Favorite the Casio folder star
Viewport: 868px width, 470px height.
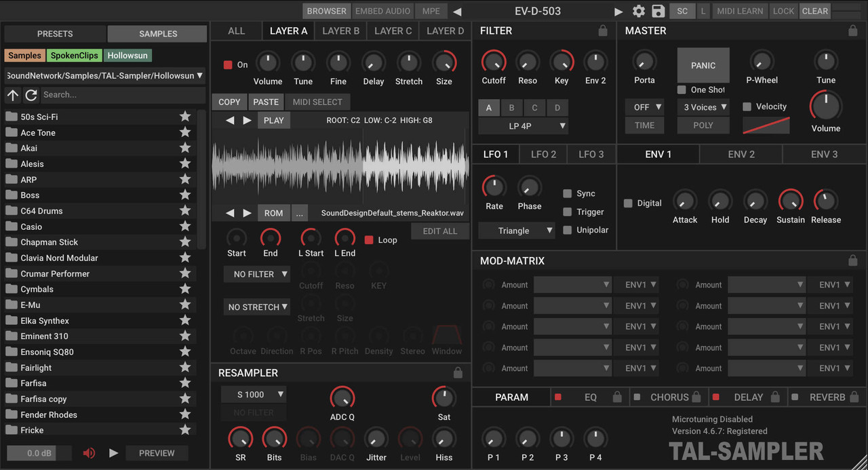[x=185, y=226]
